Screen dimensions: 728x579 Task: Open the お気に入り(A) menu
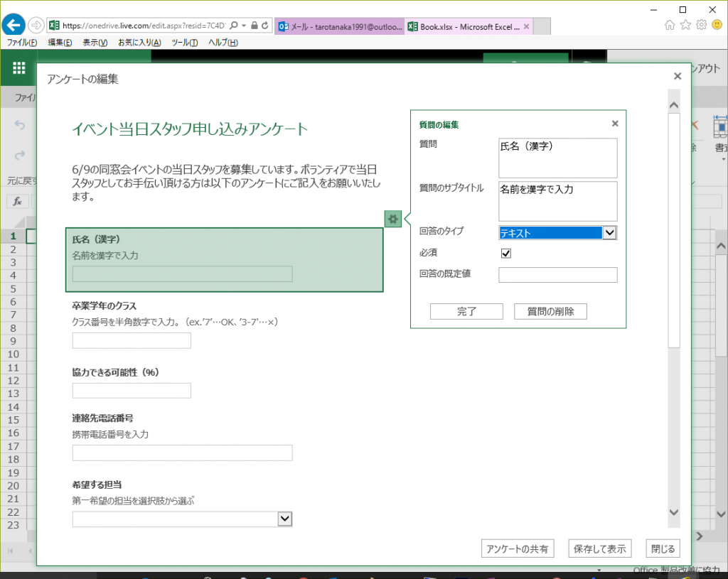coord(139,43)
